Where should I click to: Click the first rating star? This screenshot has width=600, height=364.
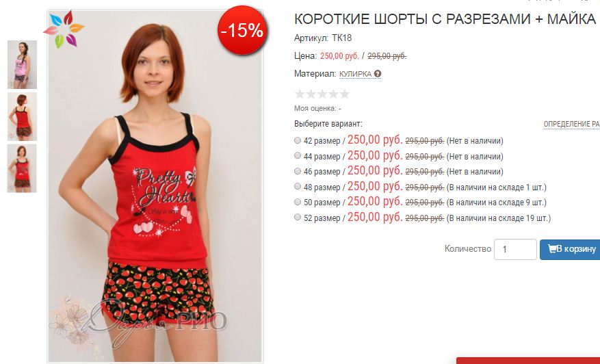300,94
